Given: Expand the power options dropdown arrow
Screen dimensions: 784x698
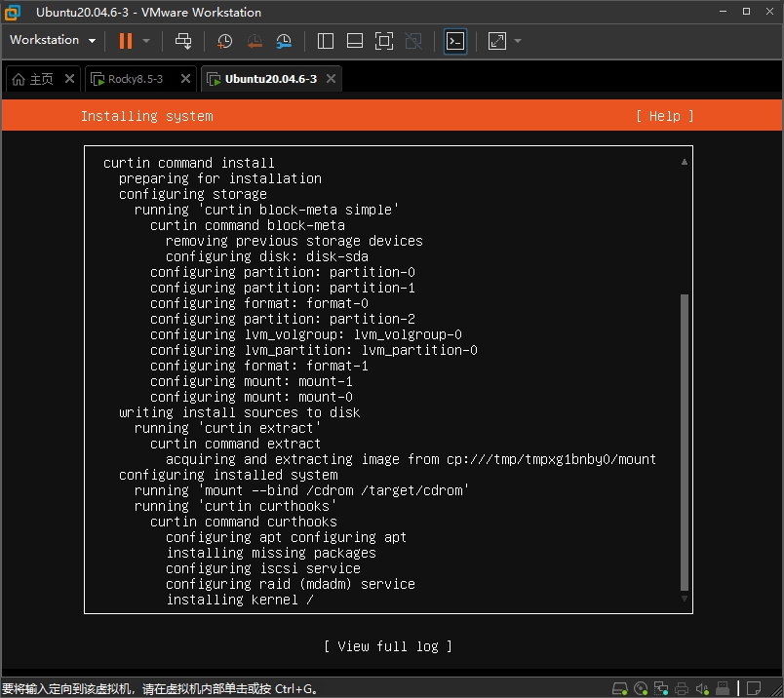Looking at the screenshot, I should tap(146, 41).
